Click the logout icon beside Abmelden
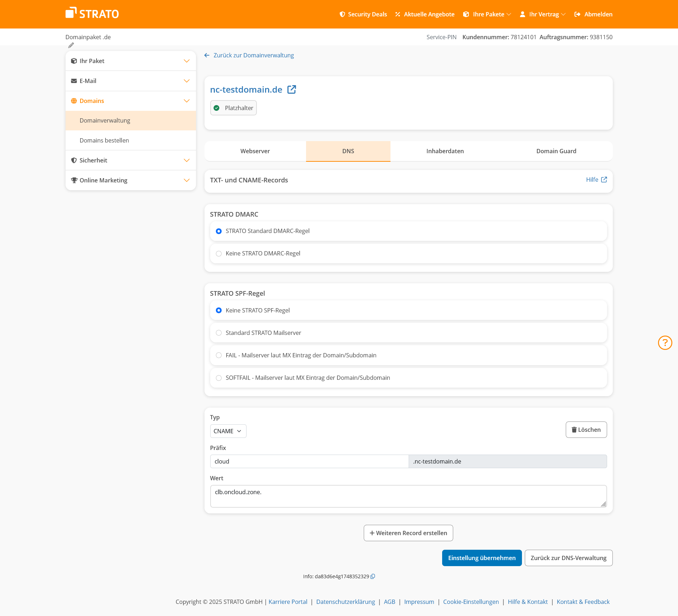Viewport: 678px width, 616px height. click(x=578, y=14)
